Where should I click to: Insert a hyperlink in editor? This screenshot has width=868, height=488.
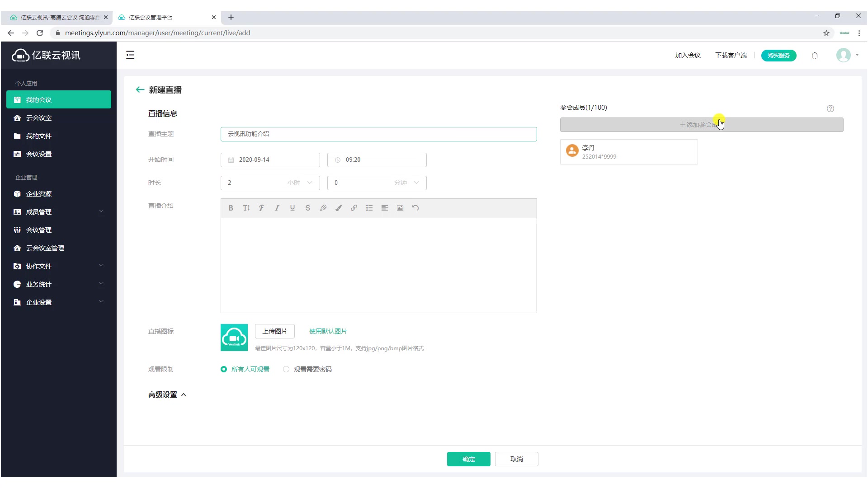click(x=354, y=208)
